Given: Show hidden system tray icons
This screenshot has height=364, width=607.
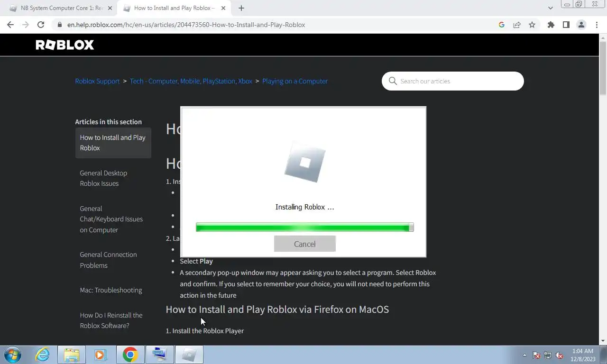Looking at the screenshot, I should [x=524, y=355].
